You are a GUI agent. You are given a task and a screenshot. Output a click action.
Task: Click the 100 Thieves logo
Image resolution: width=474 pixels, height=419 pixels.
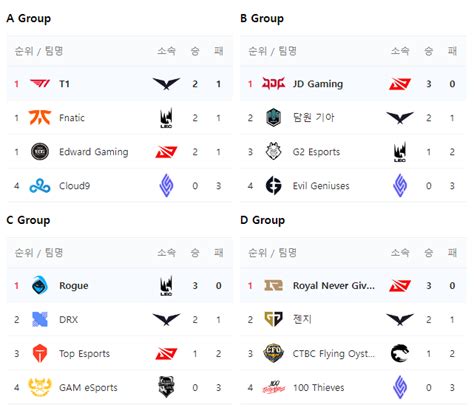(x=273, y=387)
